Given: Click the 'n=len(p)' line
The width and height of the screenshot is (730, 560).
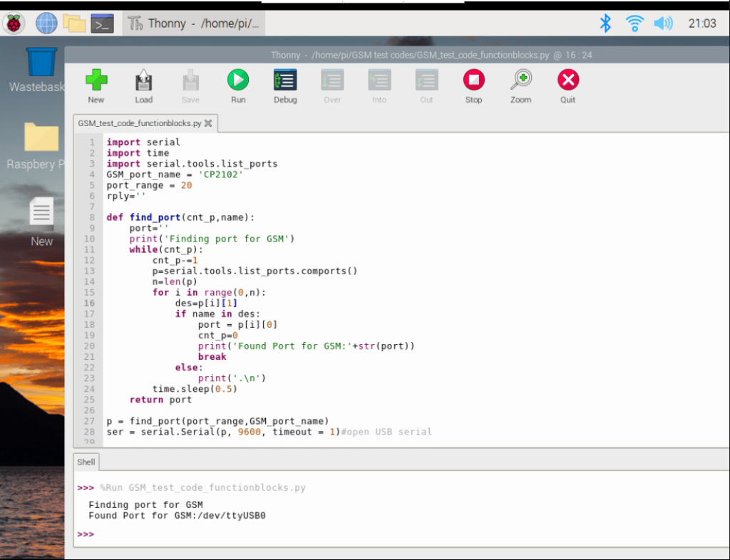Looking at the screenshot, I should pyautogui.click(x=175, y=281).
